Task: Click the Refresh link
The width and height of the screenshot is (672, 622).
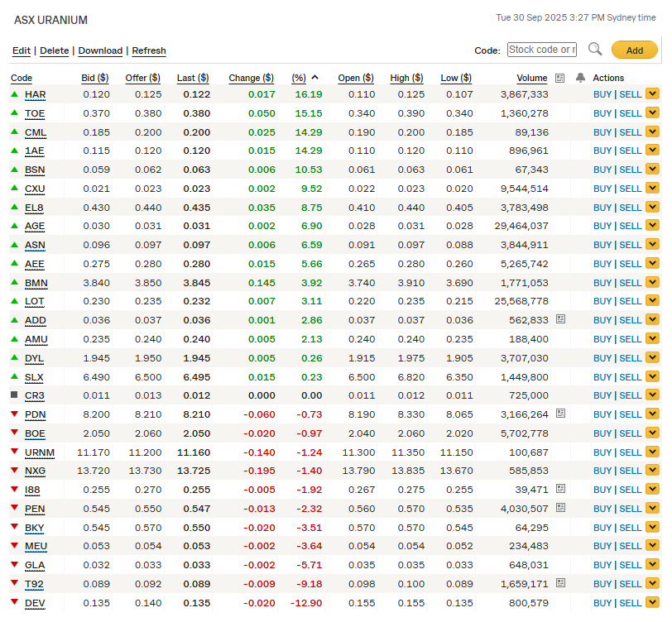Action: pos(149,50)
